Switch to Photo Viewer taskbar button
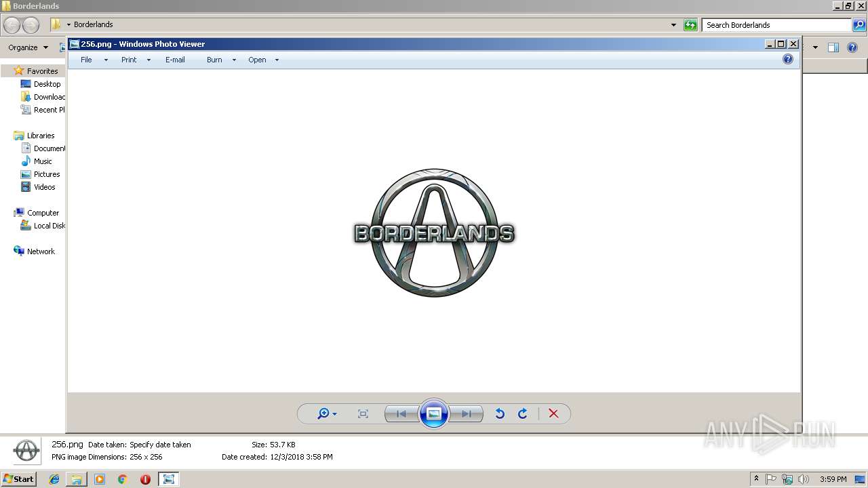This screenshot has height=488, width=868. click(x=168, y=479)
